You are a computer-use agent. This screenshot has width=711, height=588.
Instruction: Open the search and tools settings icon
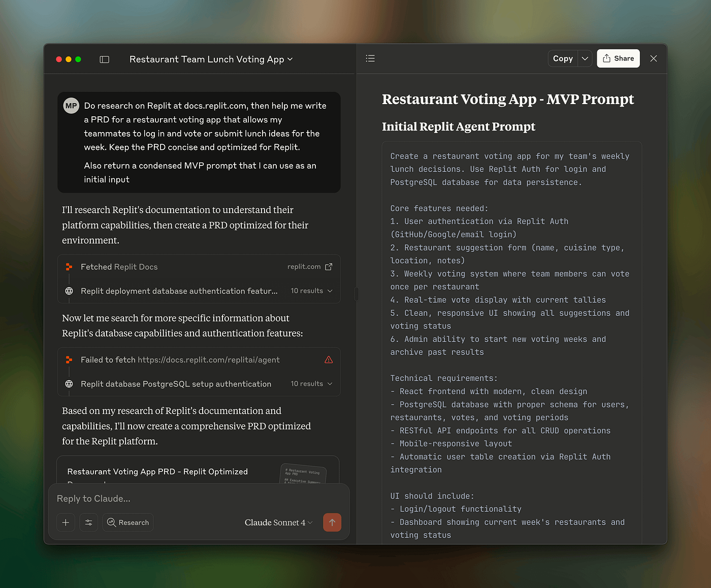[x=88, y=522]
